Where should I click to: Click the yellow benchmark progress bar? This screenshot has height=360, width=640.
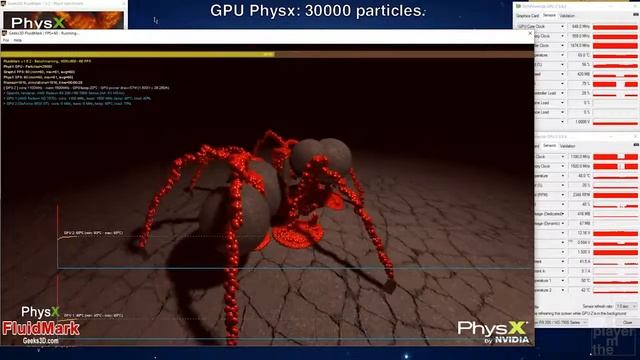[138, 54]
